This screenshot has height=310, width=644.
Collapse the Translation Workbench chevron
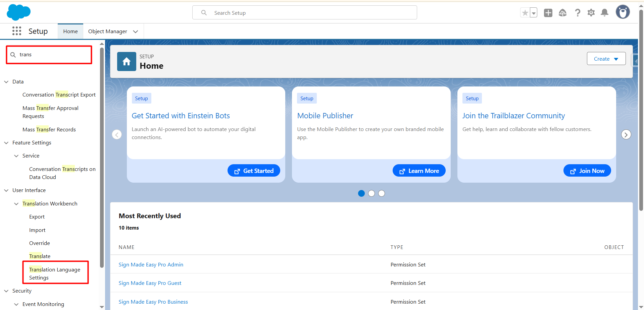coord(16,204)
